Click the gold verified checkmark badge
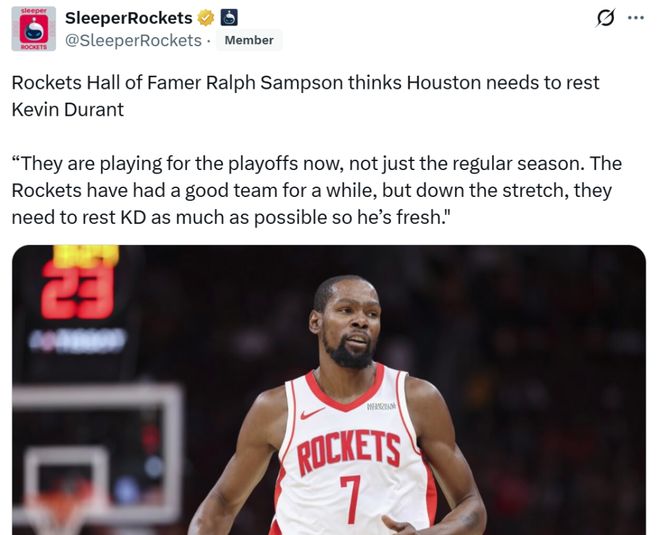 206,18
